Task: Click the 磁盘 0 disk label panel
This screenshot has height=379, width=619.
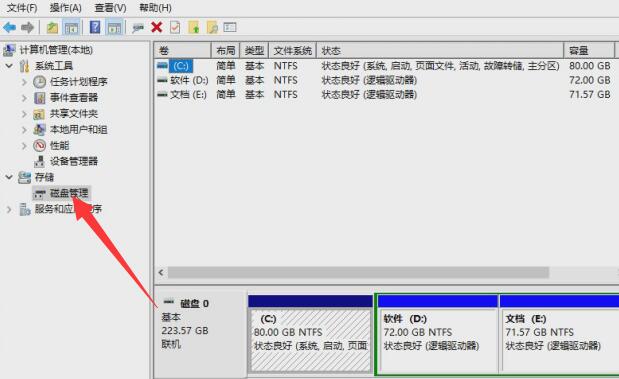Action: (201, 334)
